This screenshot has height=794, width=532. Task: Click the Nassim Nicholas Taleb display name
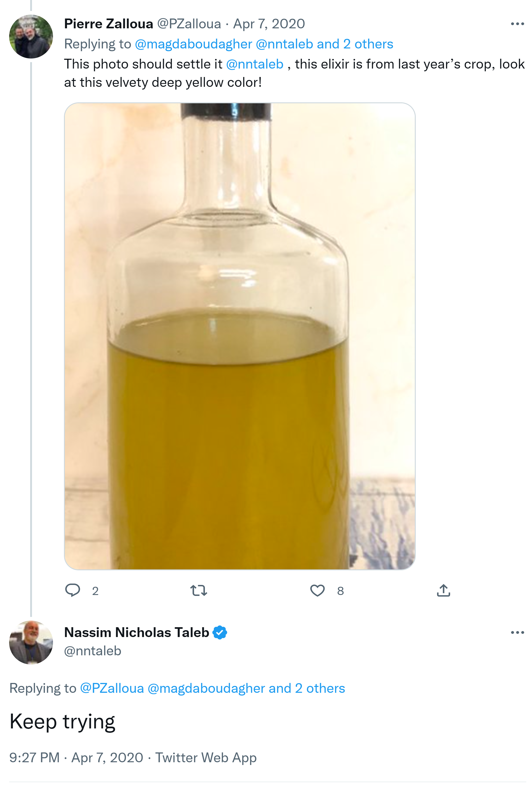pos(136,632)
